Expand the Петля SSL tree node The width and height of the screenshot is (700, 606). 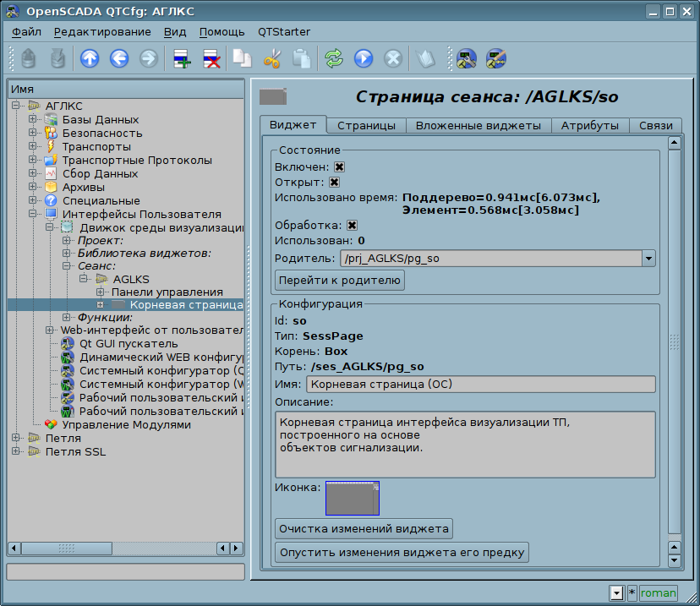[16, 452]
